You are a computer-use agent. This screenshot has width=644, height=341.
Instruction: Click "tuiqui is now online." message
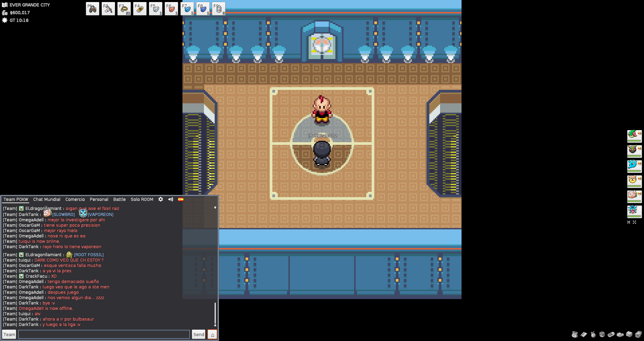(x=39, y=241)
